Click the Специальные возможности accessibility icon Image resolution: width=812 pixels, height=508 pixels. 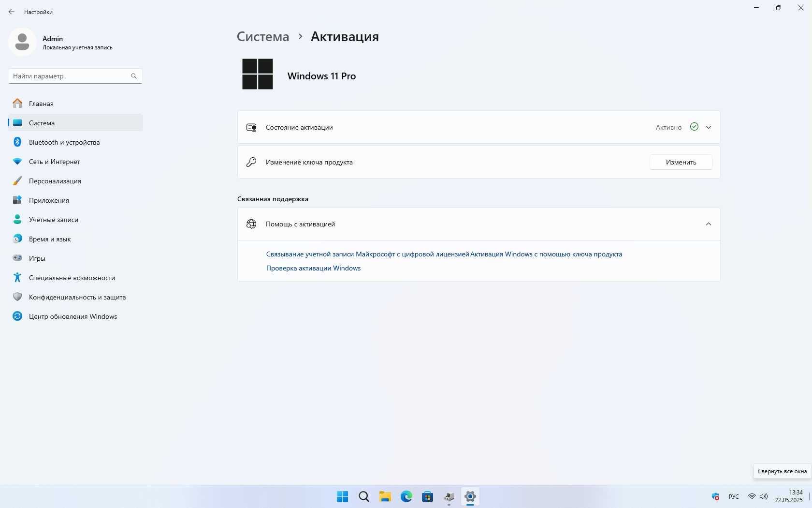[x=17, y=277]
